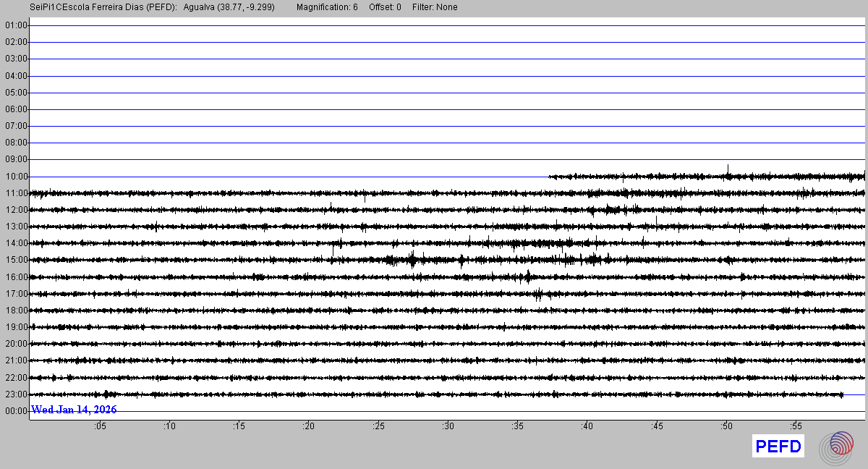Screen dimensions: 868x469
Task: Select the 10:00 hour label
Action: pyautogui.click(x=15, y=177)
